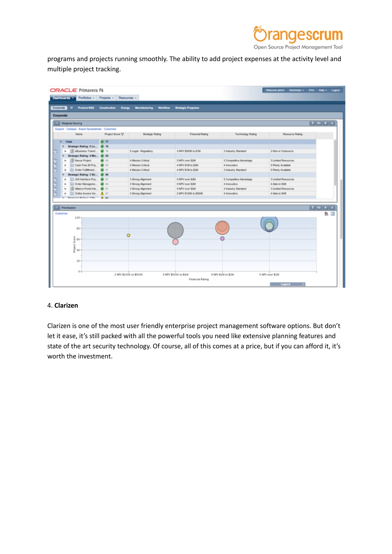
Task: Click warning icon on Online Invoice row
Action: coord(102,193)
